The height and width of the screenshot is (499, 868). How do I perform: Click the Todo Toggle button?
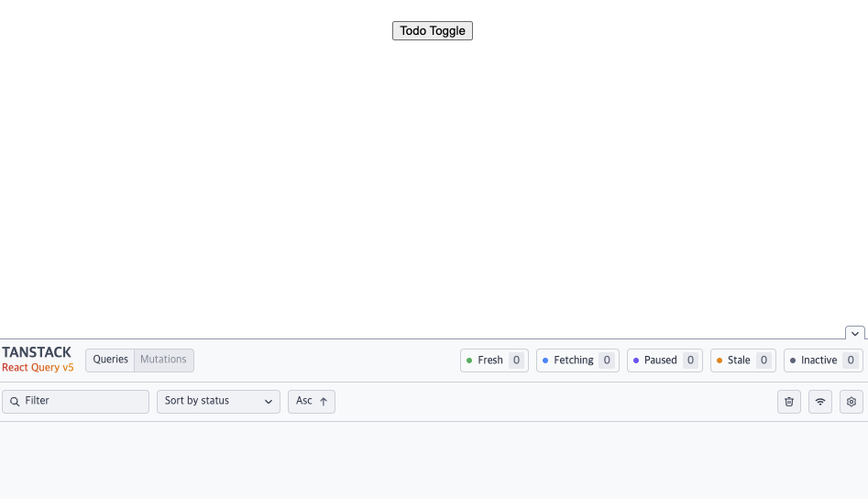click(433, 31)
